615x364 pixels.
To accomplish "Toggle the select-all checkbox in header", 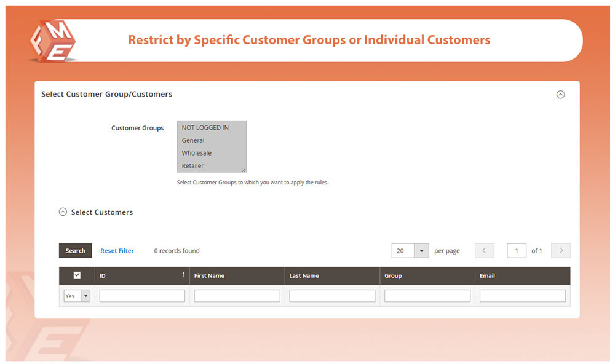I will (77, 275).
